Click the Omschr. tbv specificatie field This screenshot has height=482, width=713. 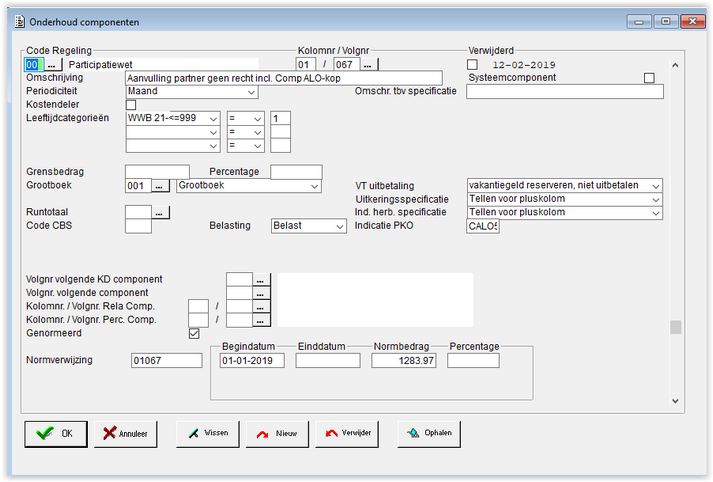point(565,91)
